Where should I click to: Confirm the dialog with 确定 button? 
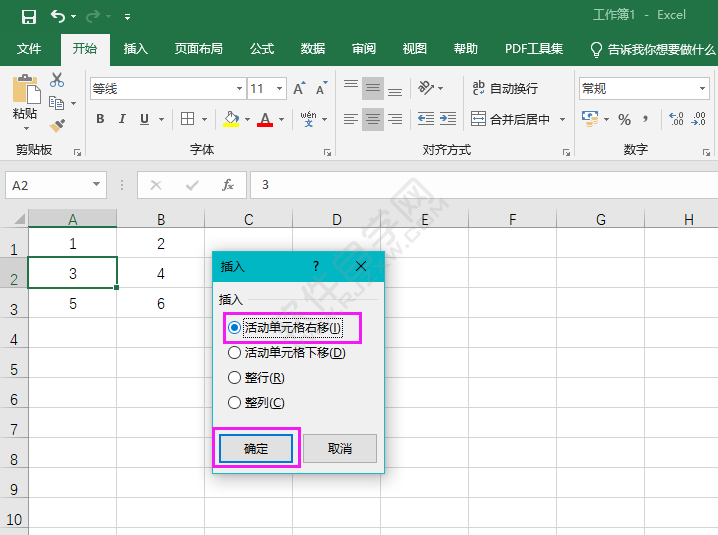click(x=256, y=449)
